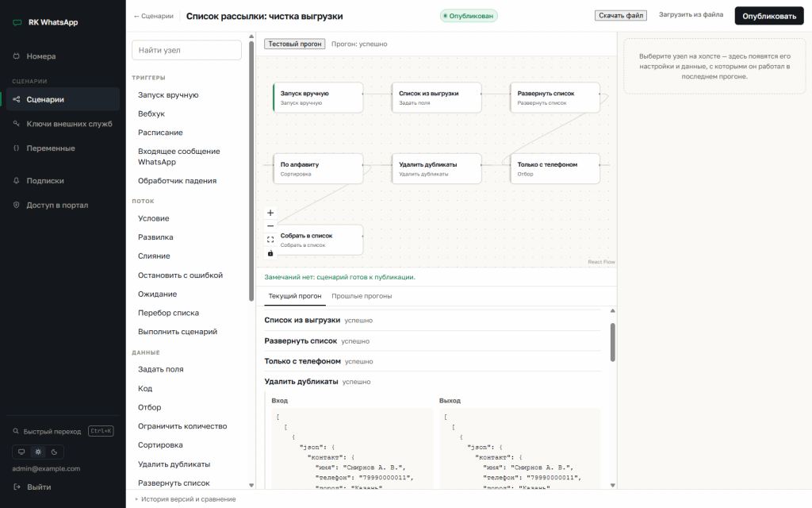This screenshot has height=508, width=812.
Task: Collapse the Удалить дубликаты run row
Action: pos(432,382)
